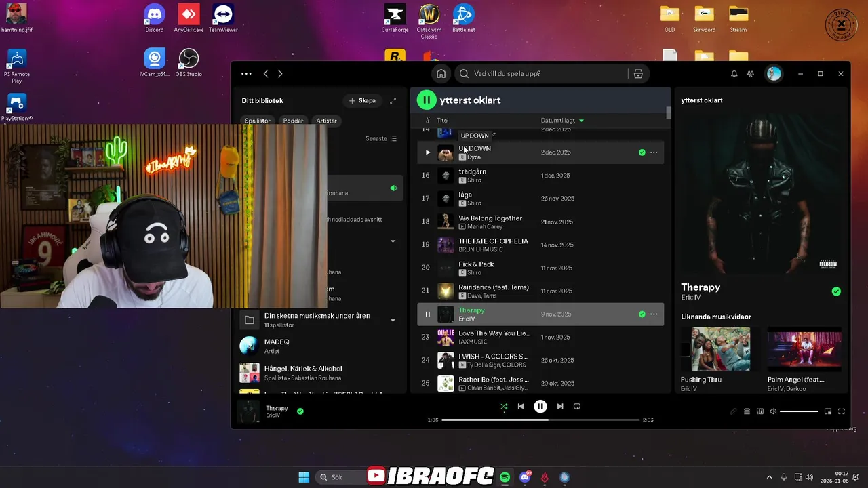Toggle saved checkmark on Therapy row
Viewport: 868px width, 488px height.
[x=642, y=314]
